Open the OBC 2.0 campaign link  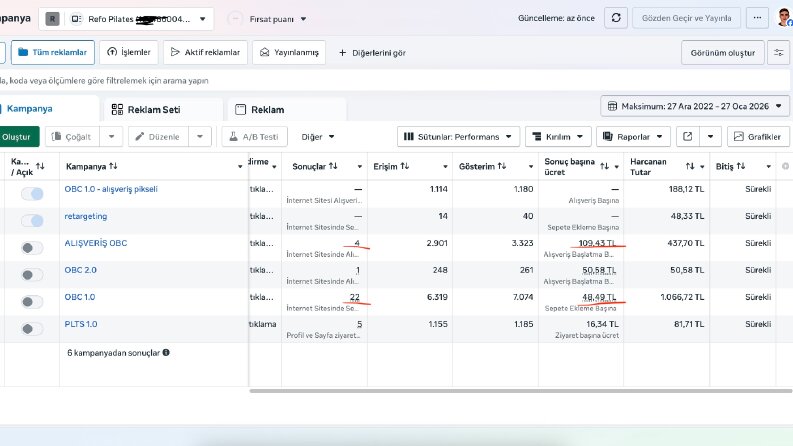click(80, 270)
